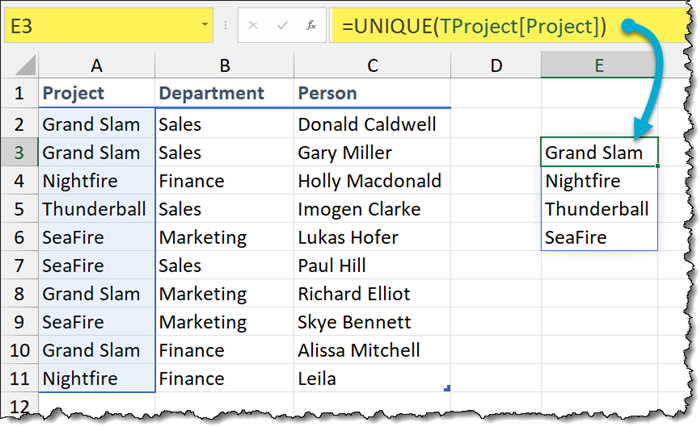This screenshot has height=426, width=700.
Task: Select cell E3 containing Grand Slam
Action: click(x=598, y=153)
